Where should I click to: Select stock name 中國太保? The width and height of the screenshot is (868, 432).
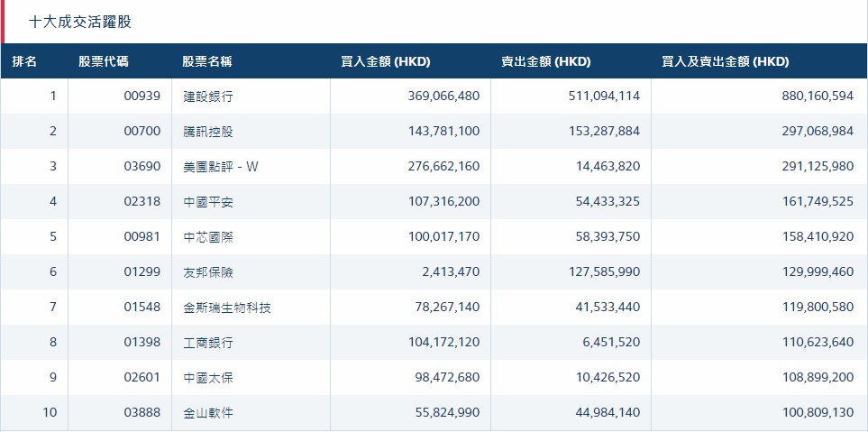208,378
